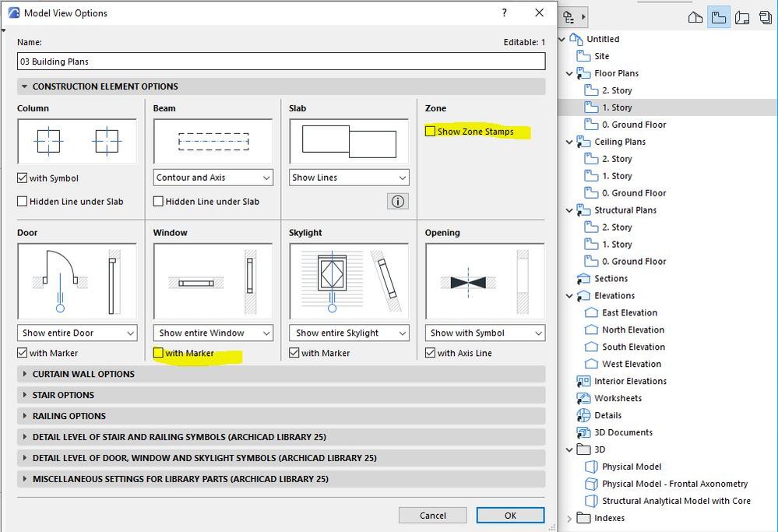Image resolution: width=778 pixels, height=532 pixels.
Task: Open Sections in Navigator
Action: (611, 279)
